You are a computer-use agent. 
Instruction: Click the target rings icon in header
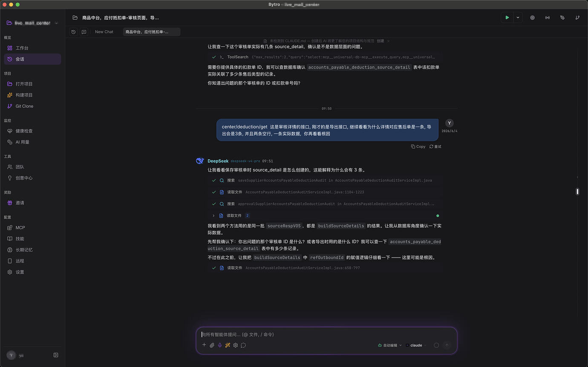tap(533, 17)
